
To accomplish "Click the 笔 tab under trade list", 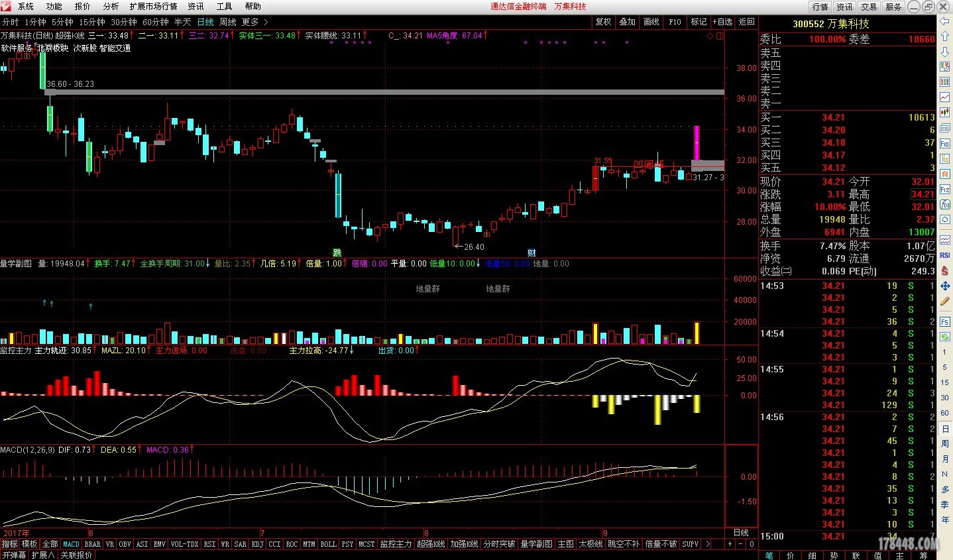I will (769, 555).
